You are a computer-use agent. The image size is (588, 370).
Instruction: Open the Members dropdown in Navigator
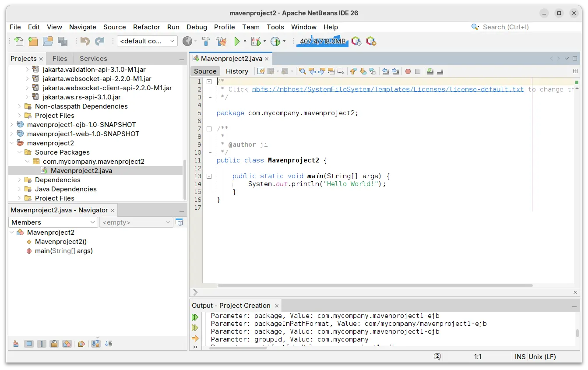coord(53,222)
